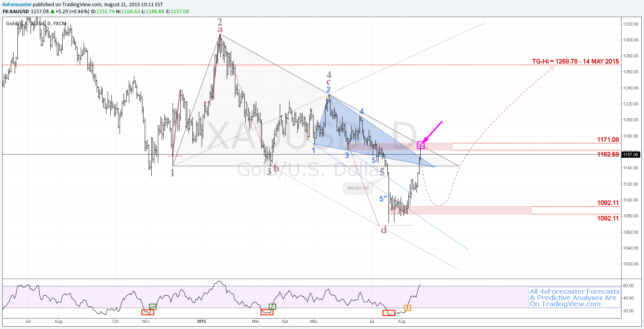
Task: Select the high price H:1168.63
Action: 128,12
